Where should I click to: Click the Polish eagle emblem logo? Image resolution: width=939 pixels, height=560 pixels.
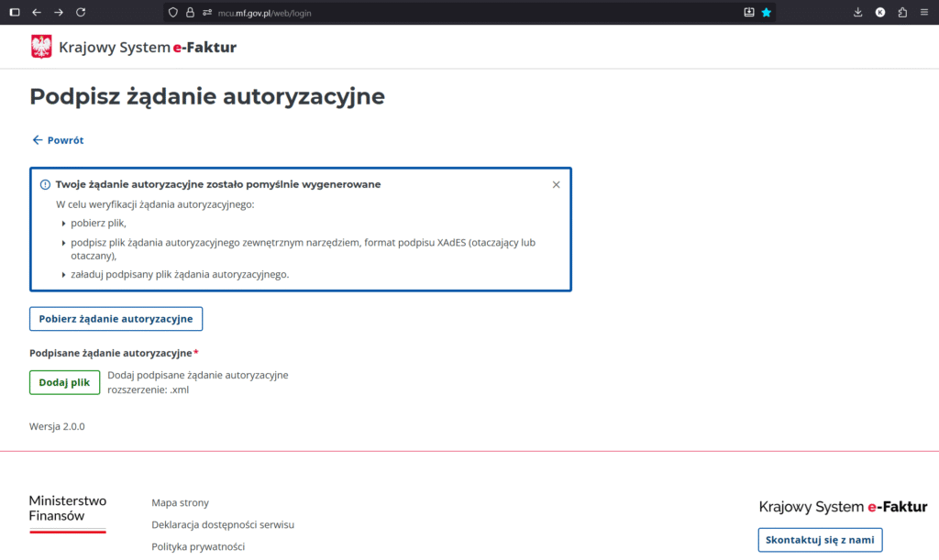41,47
